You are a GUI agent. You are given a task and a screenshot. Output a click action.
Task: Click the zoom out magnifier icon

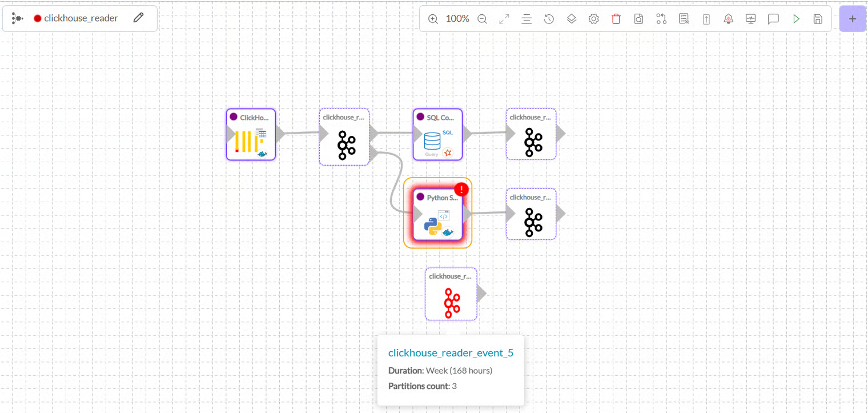point(482,19)
